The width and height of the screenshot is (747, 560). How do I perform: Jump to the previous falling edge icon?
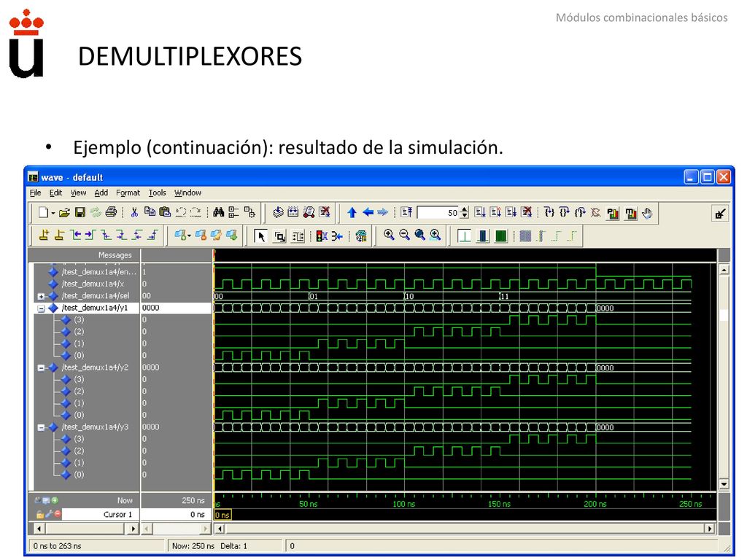[x=107, y=236]
